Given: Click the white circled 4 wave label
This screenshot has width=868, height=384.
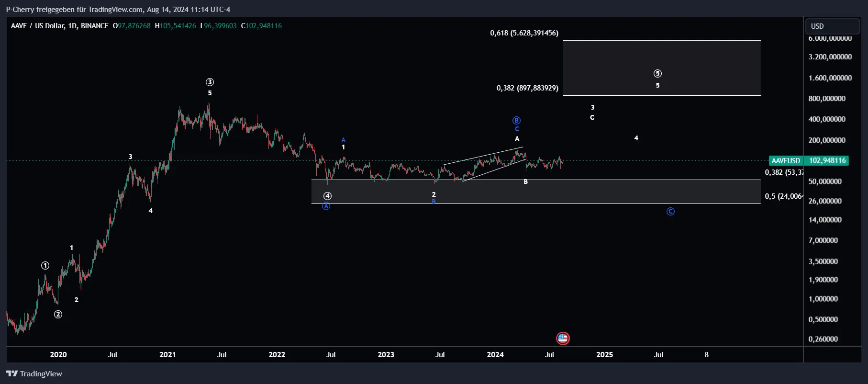Looking at the screenshot, I should tap(327, 196).
